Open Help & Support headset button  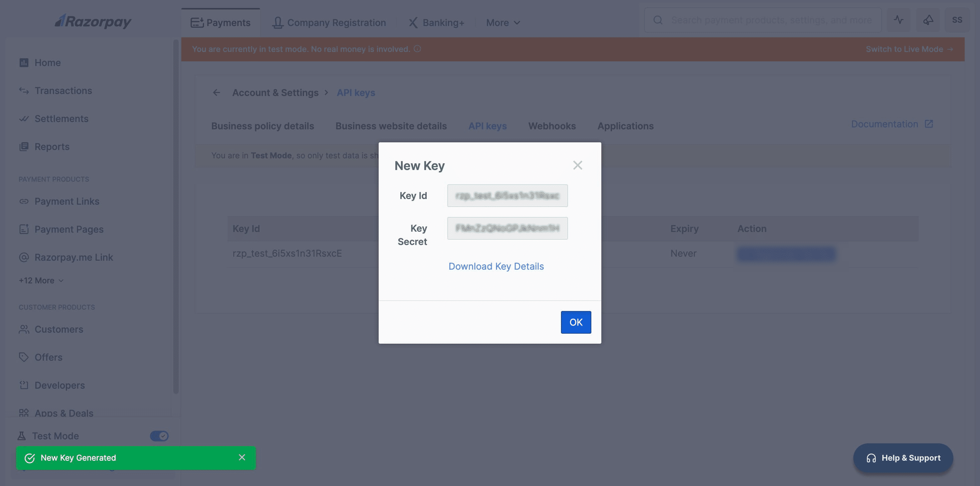coord(903,458)
